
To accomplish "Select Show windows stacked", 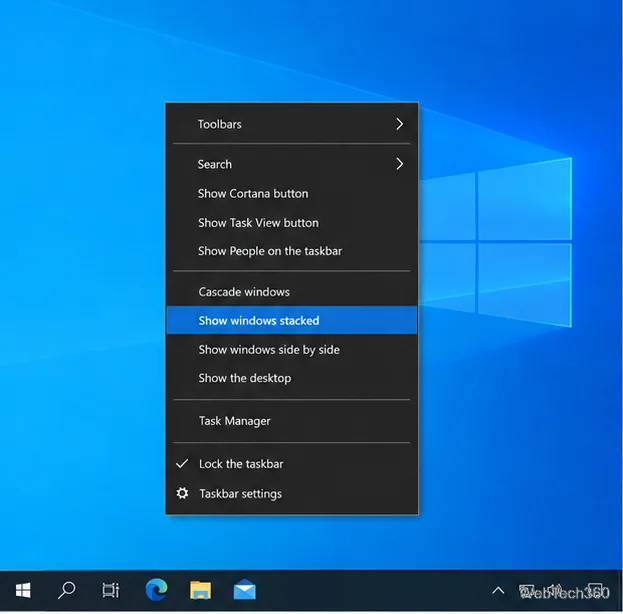I will [x=292, y=320].
